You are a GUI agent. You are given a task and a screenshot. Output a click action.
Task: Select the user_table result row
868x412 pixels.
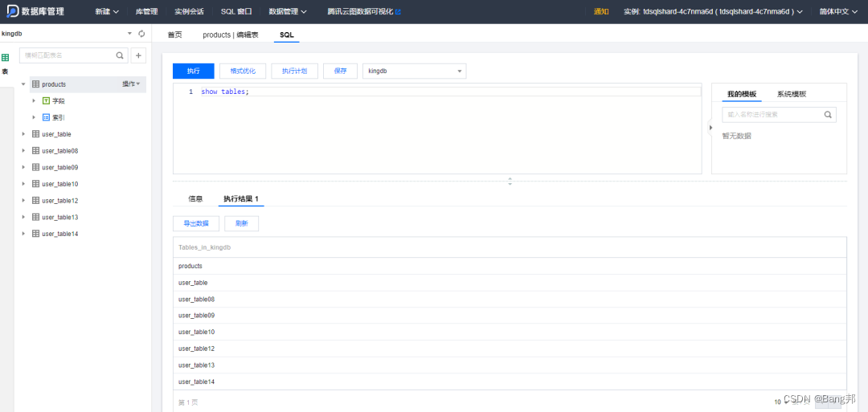(x=510, y=283)
